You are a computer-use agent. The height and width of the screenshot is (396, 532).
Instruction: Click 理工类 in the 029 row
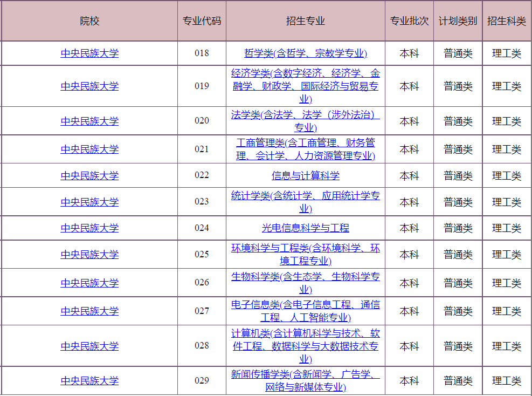pos(507,381)
